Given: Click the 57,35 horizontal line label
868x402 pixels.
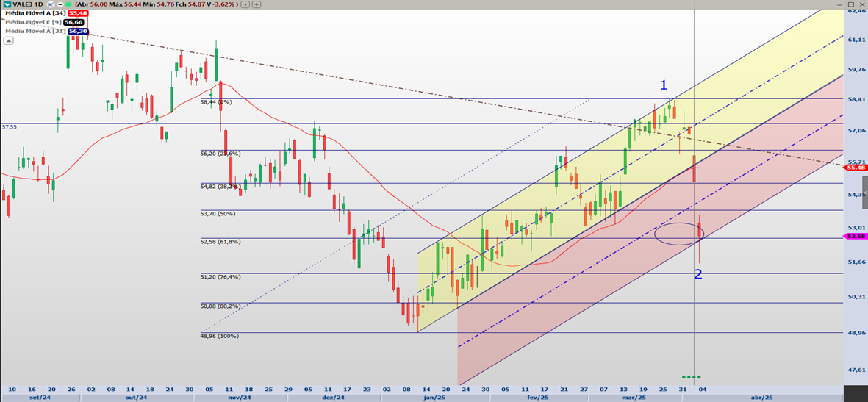Looking at the screenshot, I should 10,127.
